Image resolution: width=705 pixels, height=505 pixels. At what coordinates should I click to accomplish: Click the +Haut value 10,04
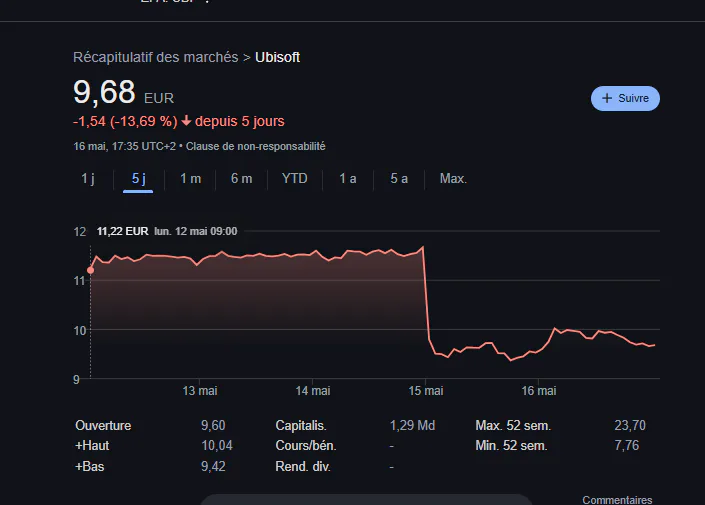217,446
